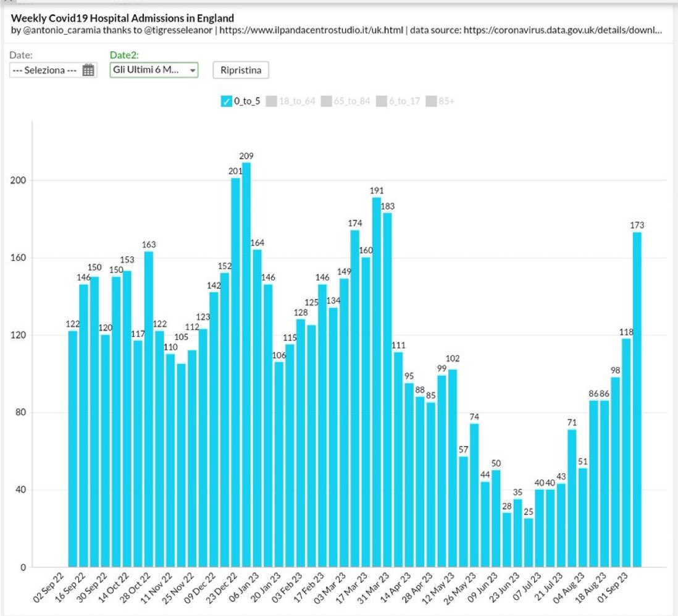This screenshot has height=616, width=678.
Task: Enable the 18_to_64 age group series
Action: 269,101
